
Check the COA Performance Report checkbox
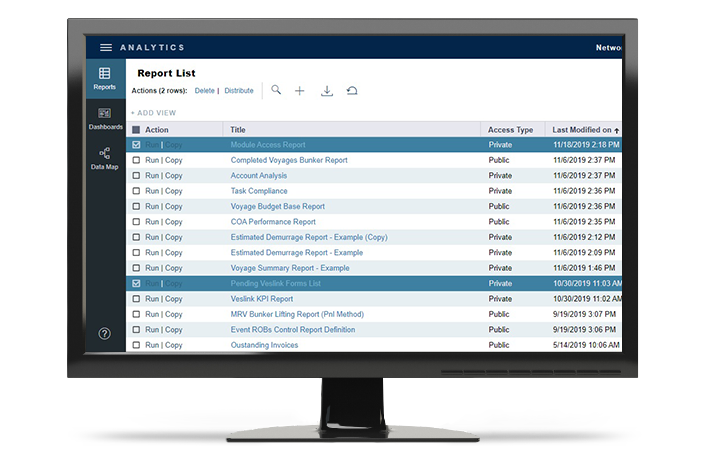tap(136, 222)
